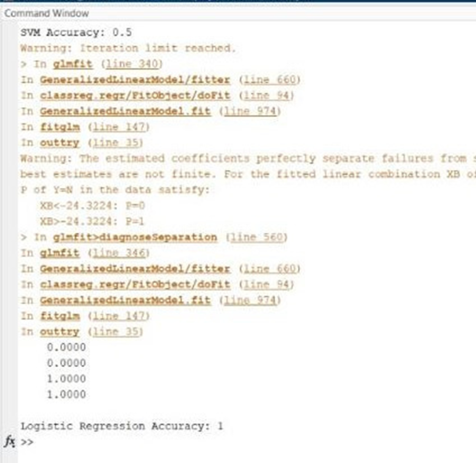476x463 pixels.
Task: Open the glmfit>diagnoseSeparation link
Action: 135,237
